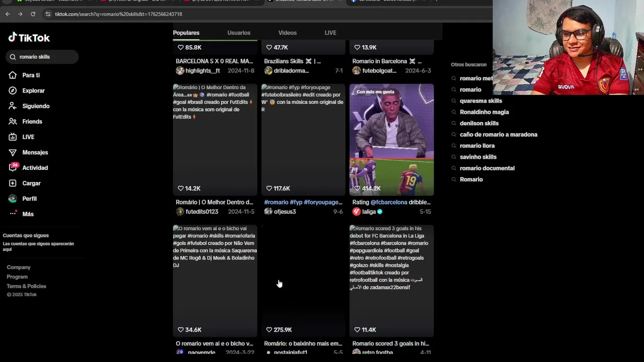Image resolution: width=644 pixels, height=362 pixels.
Task: Open Romario scored 3 goals video card
Action: pyautogui.click(x=391, y=281)
